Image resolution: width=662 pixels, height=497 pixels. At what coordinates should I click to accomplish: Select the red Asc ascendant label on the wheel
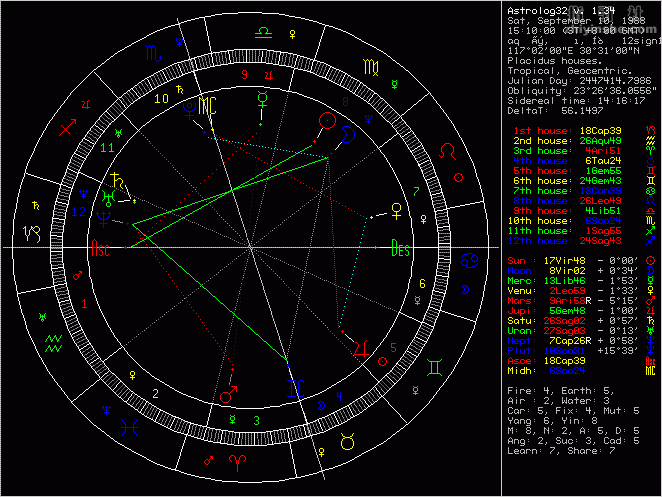coord(101,247)
